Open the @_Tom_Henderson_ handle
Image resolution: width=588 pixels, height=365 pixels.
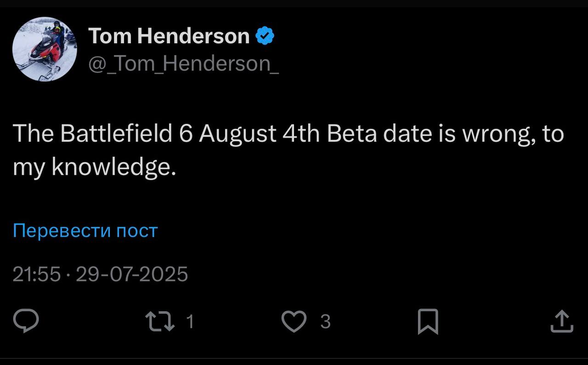(183, 63)
